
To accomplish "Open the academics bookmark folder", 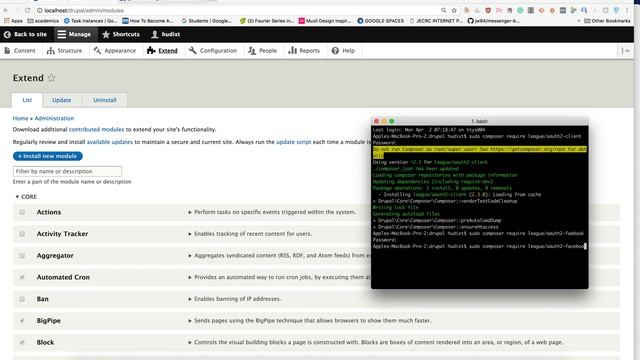I will coord(43,21).
